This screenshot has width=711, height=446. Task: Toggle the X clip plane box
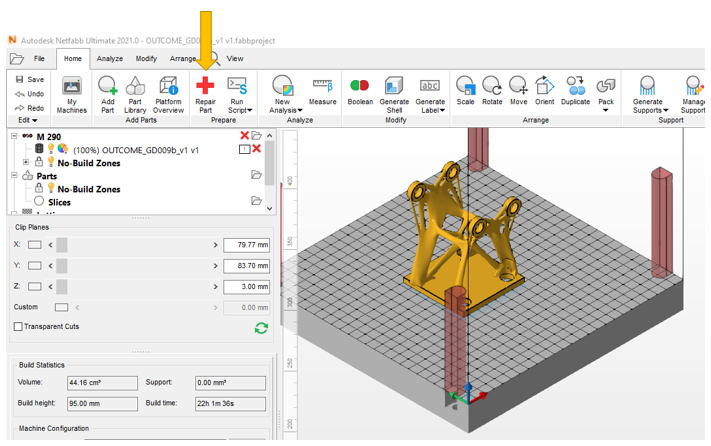pos(35,244)
